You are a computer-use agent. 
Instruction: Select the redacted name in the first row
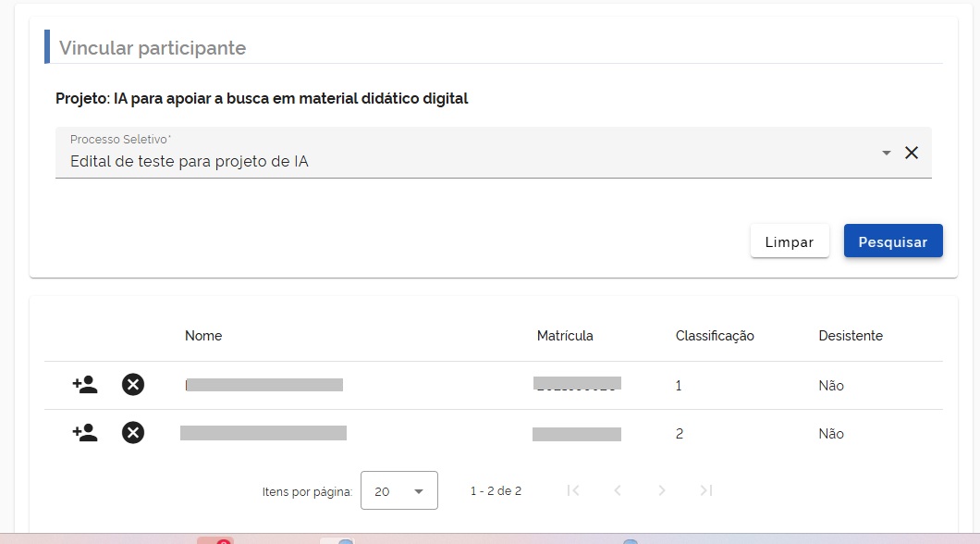[264, 385]
